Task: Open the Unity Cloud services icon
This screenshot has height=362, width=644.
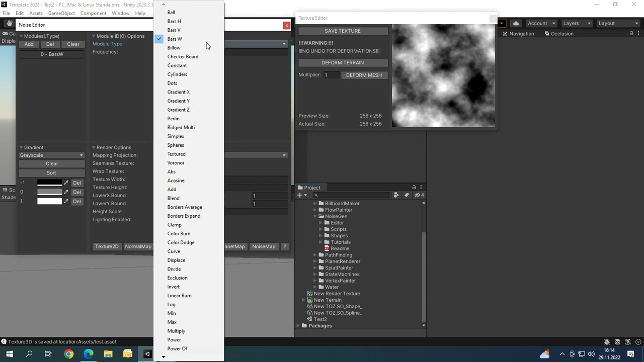Action: [x=516, y=23]
